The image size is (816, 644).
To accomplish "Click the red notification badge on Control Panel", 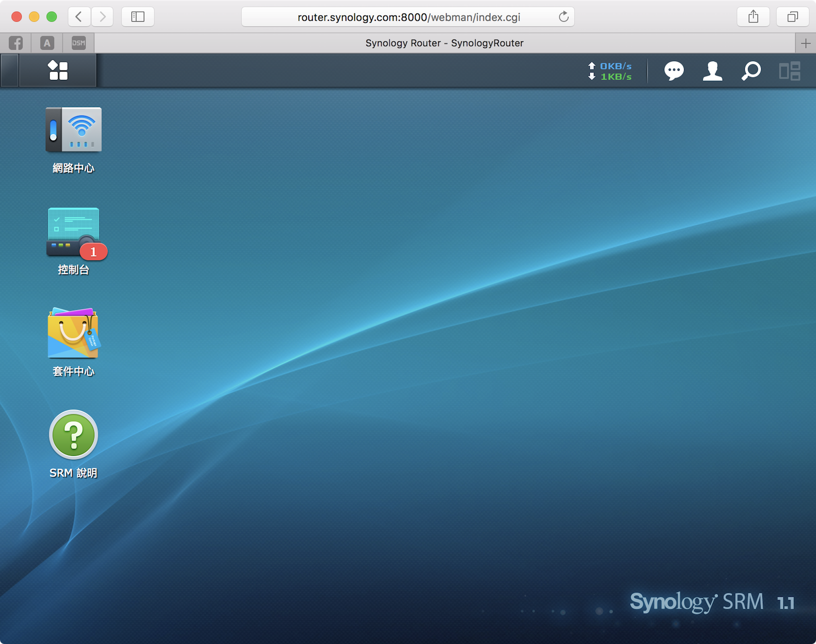I will 93,252.
